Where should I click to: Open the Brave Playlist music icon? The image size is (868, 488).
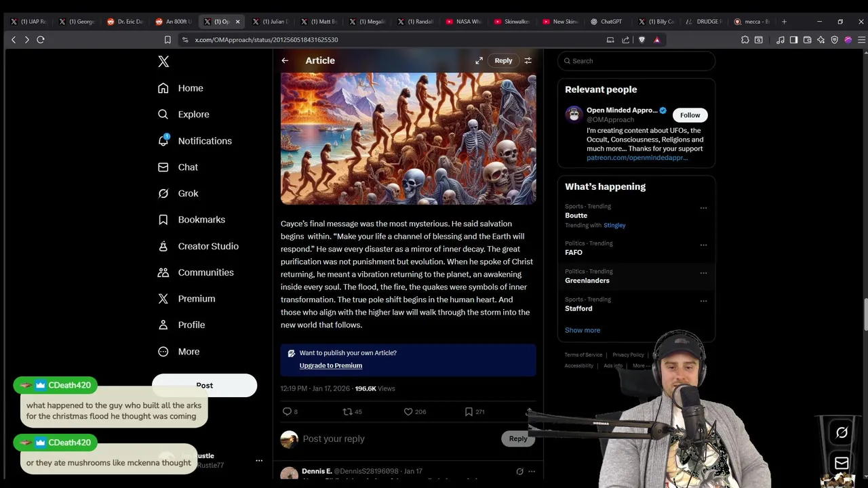coord(780,40)
